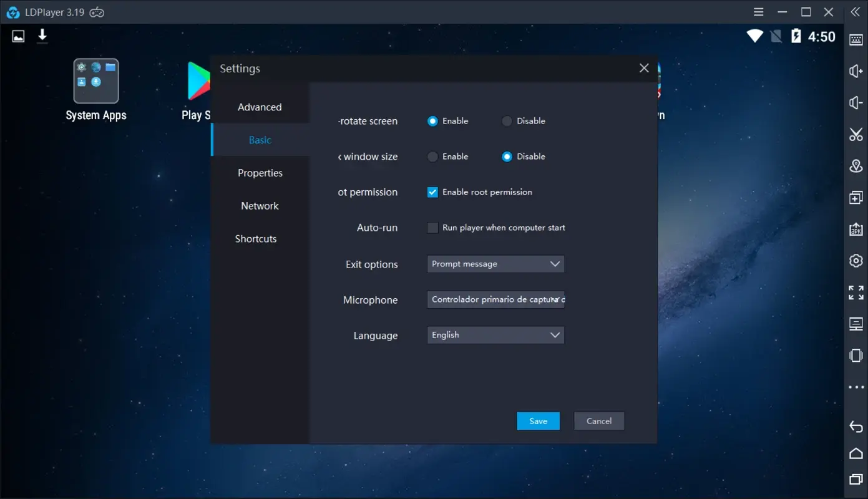Screen dimensions: 868x499
Task: Cancel the settings changes
Action: click(598, 420)
